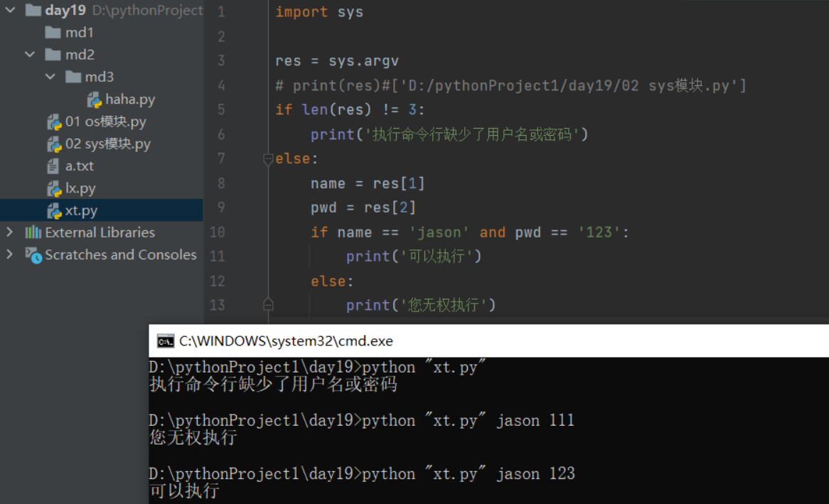
Task: Click 'if len(res) != 3:' line
Action: 350,109
